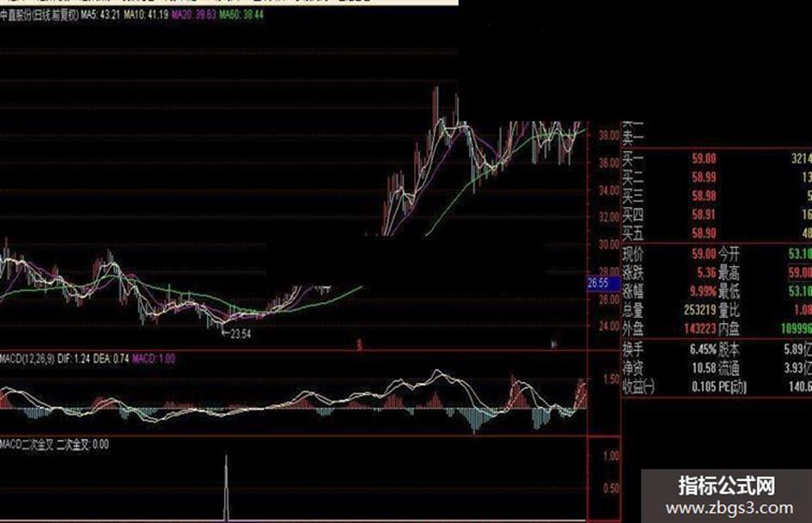This screenshot has height=523, width=812.
Task: Click the 股本 share capital label
Action: point(730,350)
